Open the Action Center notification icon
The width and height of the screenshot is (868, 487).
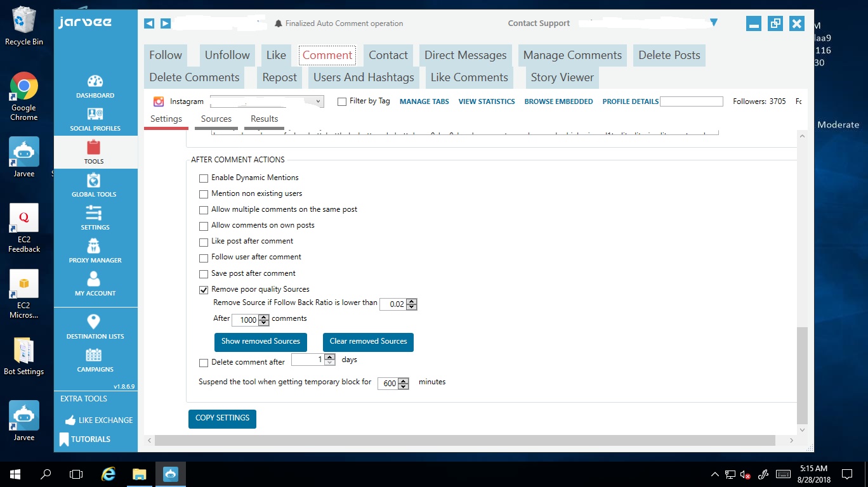coord(846,474)
